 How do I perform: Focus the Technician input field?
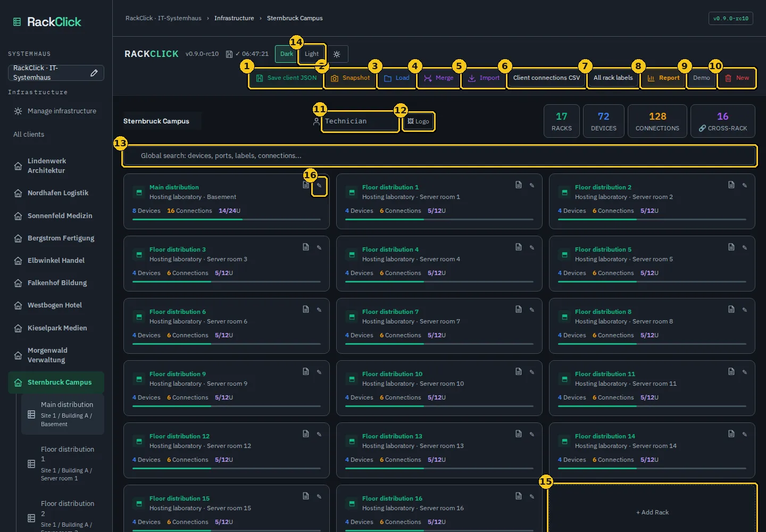pos(360,122)
